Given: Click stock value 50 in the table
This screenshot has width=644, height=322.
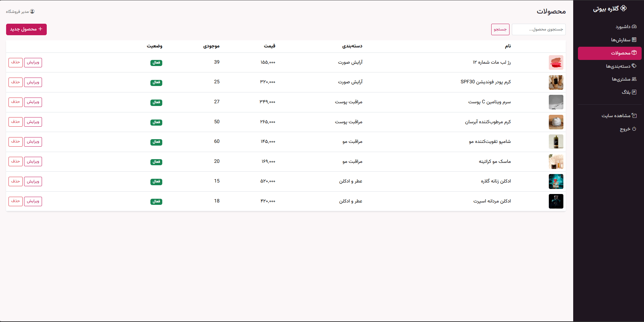Looking at the screenshot, I should 217,122.
